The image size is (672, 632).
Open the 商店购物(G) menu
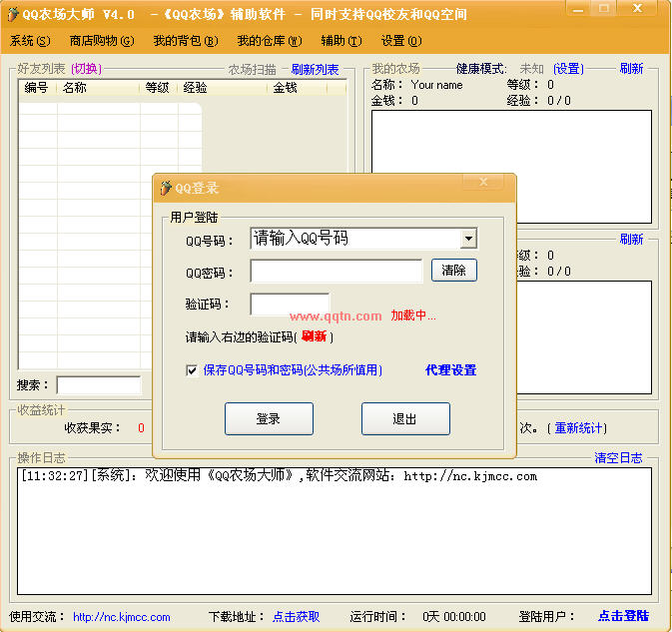102,41
